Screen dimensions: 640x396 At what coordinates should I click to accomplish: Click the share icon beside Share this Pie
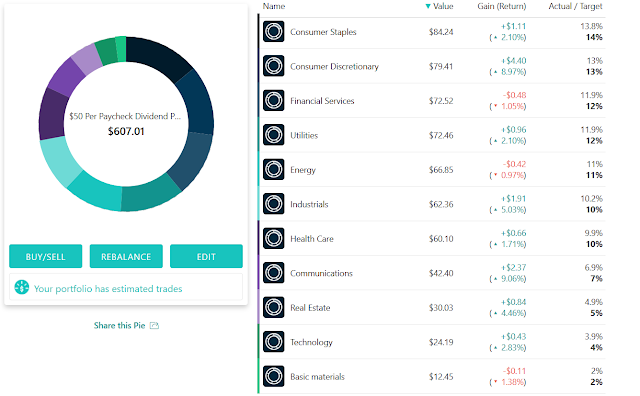154,325
